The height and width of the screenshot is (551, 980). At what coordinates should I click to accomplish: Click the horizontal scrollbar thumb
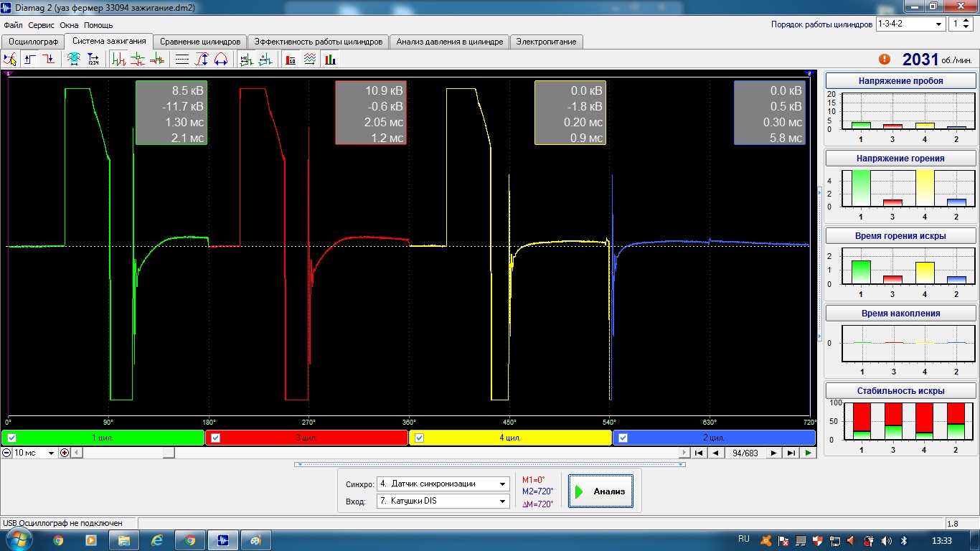[169, 453]
